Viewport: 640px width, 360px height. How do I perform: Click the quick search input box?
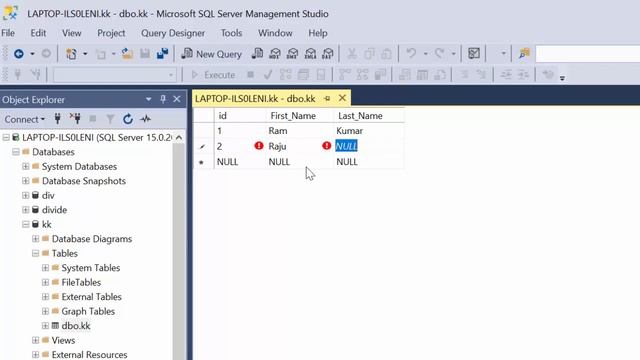587,53
